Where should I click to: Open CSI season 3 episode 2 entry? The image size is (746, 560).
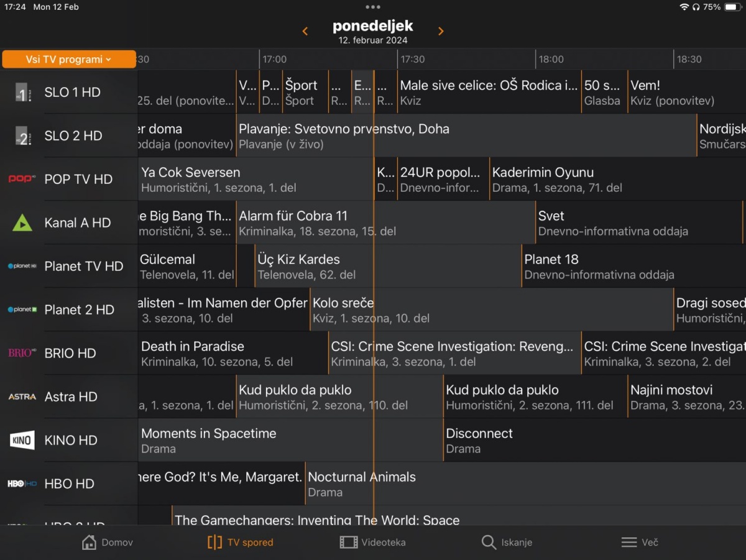(x=664, y=353)
